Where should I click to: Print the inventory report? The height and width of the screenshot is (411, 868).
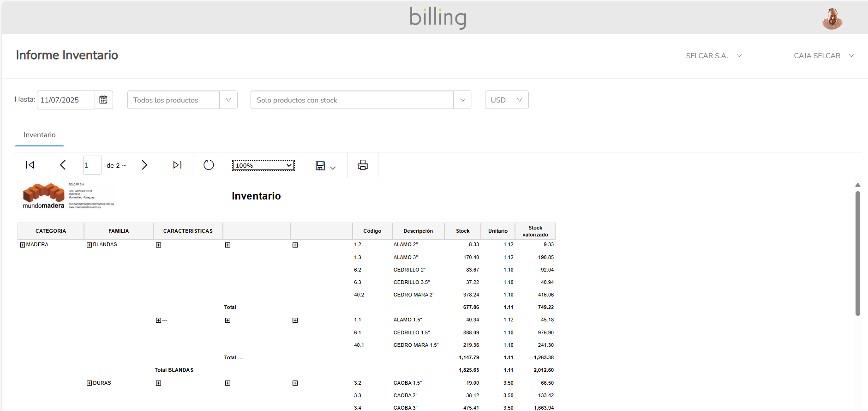[x=363, y=165]
